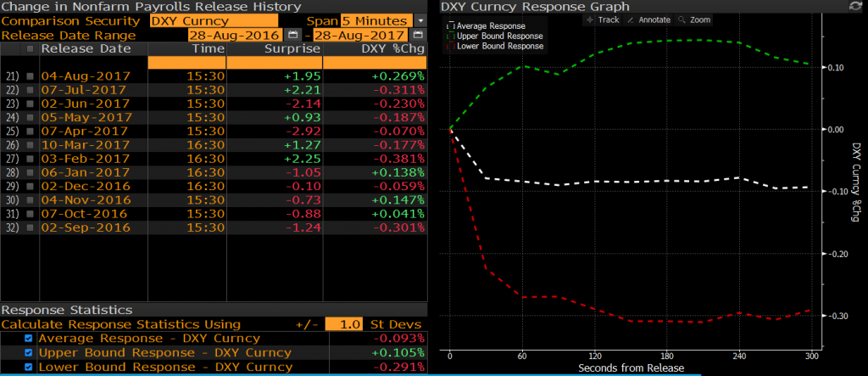Tick the checkbox for 07-Oct-2016 release

(x=30, y=214)
